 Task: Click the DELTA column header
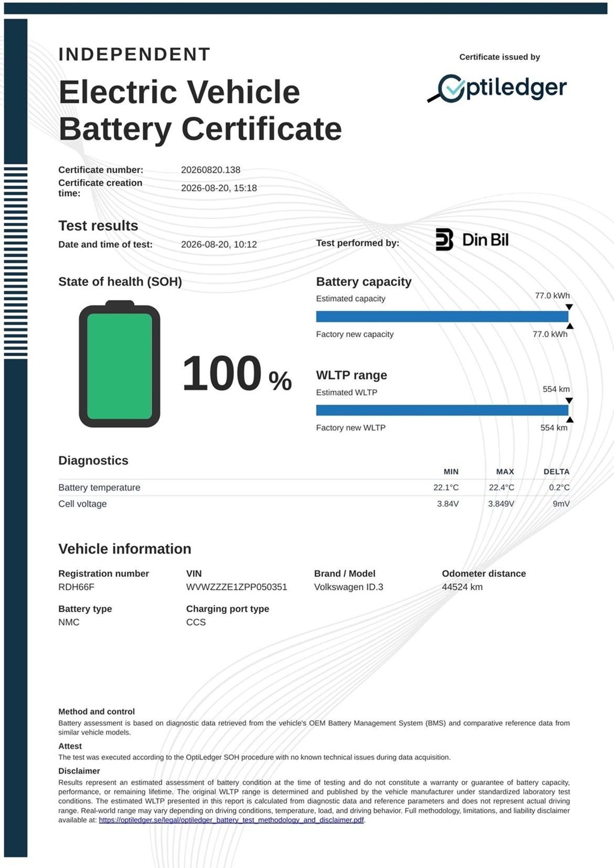pyautogui.click(x=556, y=472)
